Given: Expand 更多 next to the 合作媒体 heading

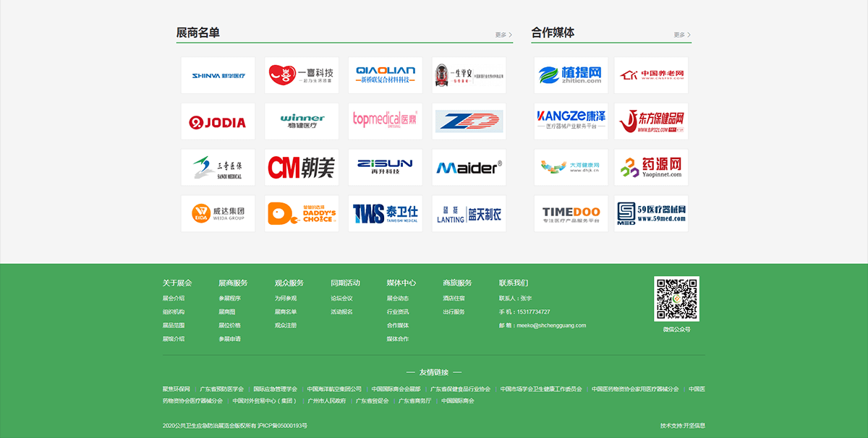Looking at the screenshot, I should point(682,35).
